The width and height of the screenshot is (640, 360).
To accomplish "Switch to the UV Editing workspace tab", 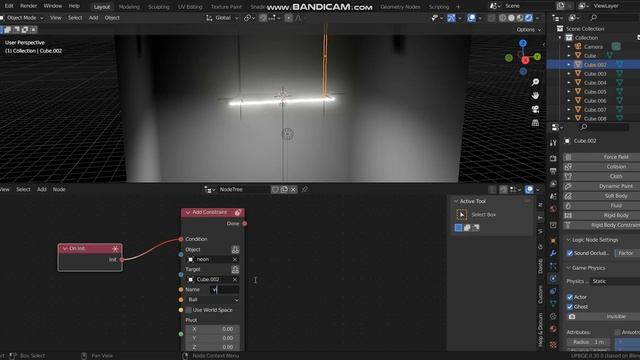I will point(190,7).
